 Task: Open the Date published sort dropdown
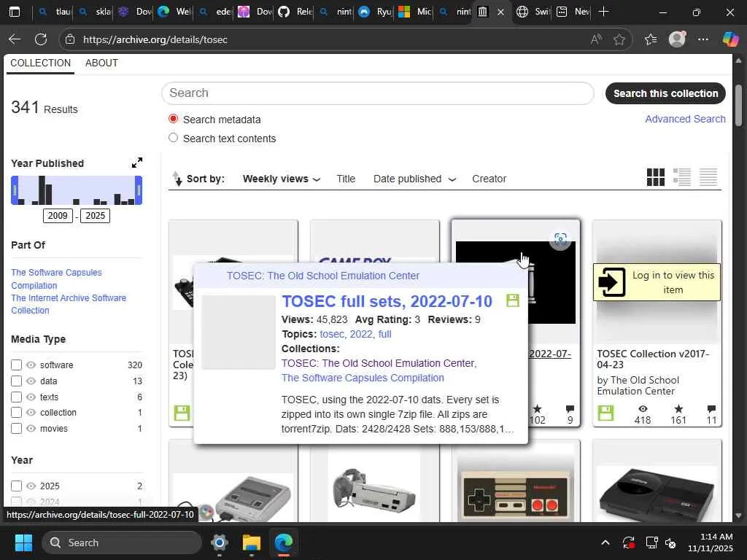click(414, 179)
